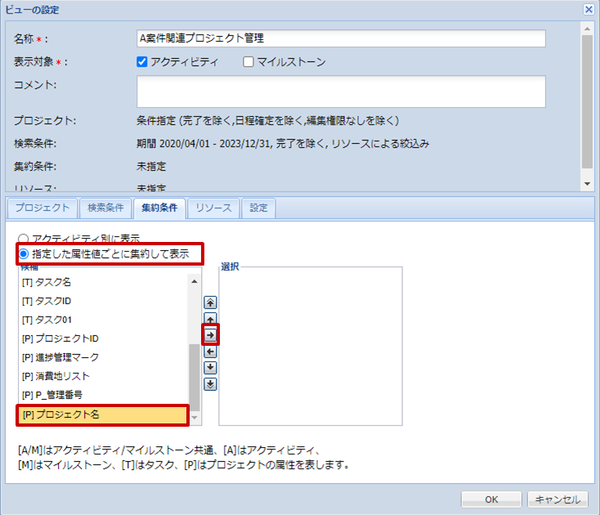This screenshot has height=515, width=600.
Task: Click the 名称 input field
Action: [341, 38]
